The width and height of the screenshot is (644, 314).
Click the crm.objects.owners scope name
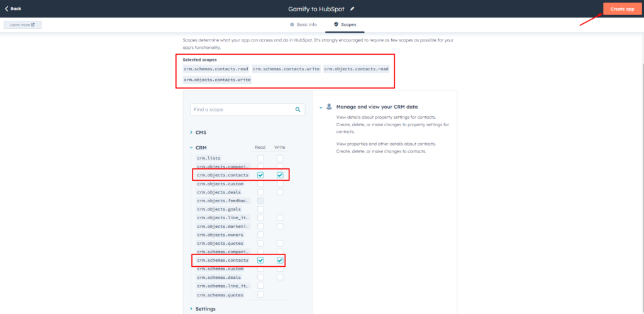(x=220, y=235)
